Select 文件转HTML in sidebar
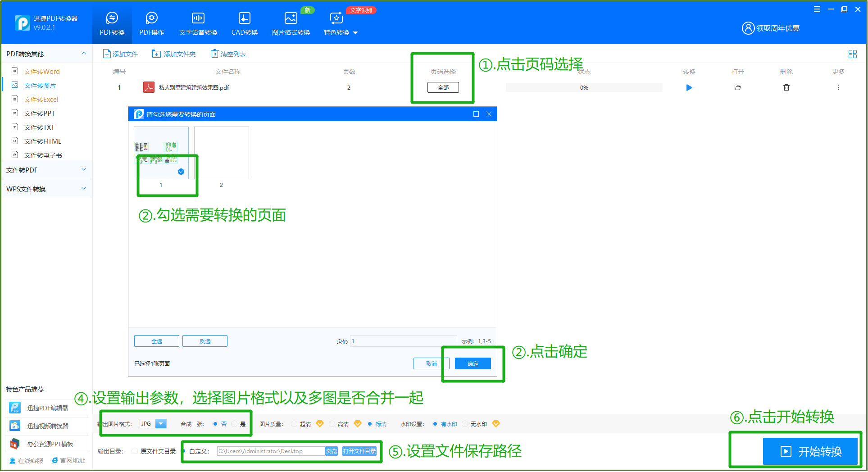The width and height of the screenshot is (868, 472). 43,141
